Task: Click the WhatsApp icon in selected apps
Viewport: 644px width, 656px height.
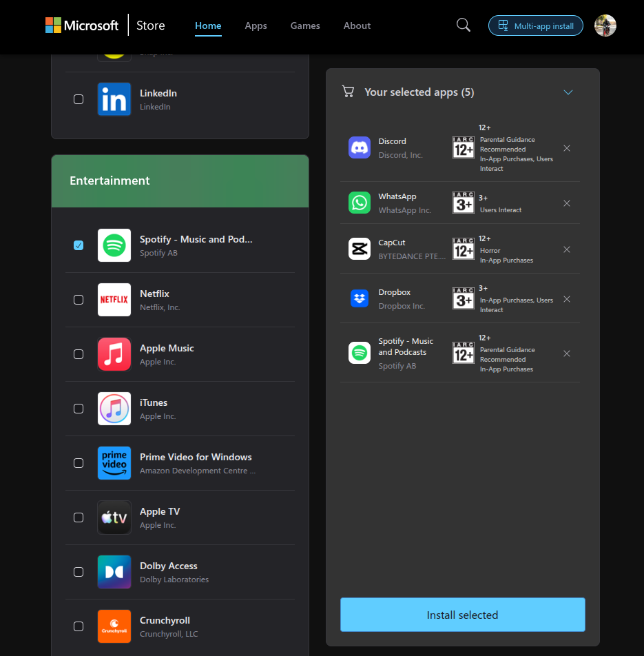Action: (359, 203)
